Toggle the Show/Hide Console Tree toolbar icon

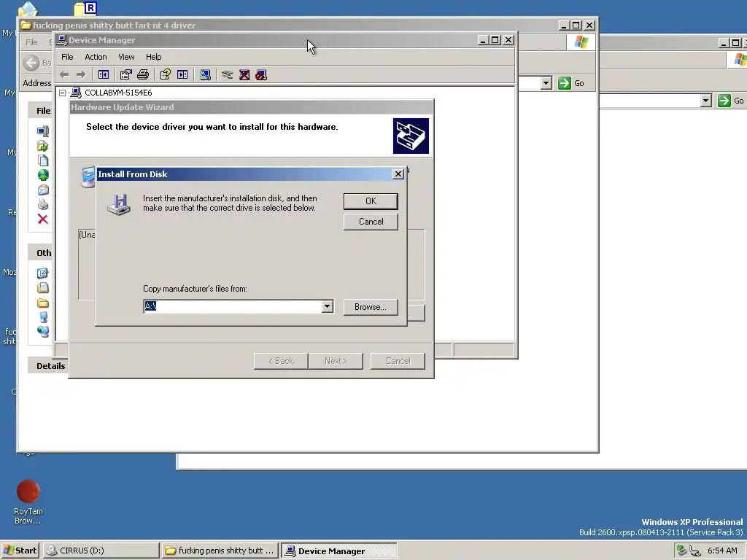[104, 75]
